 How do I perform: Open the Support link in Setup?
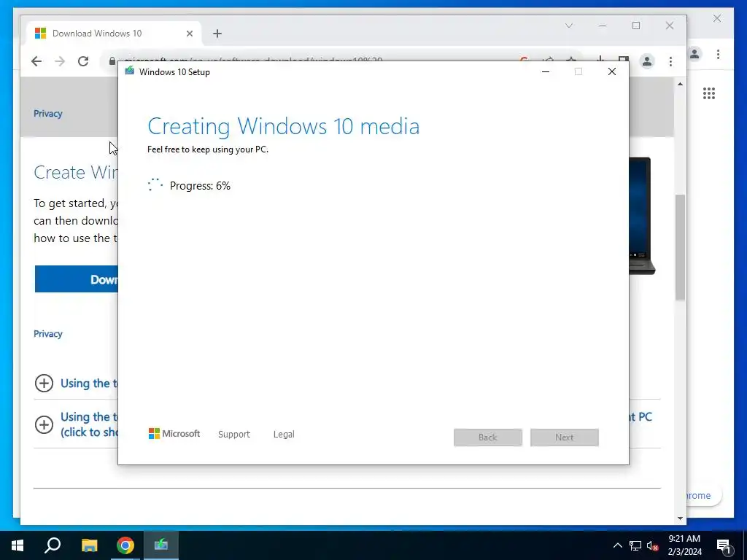coord(234,435)
